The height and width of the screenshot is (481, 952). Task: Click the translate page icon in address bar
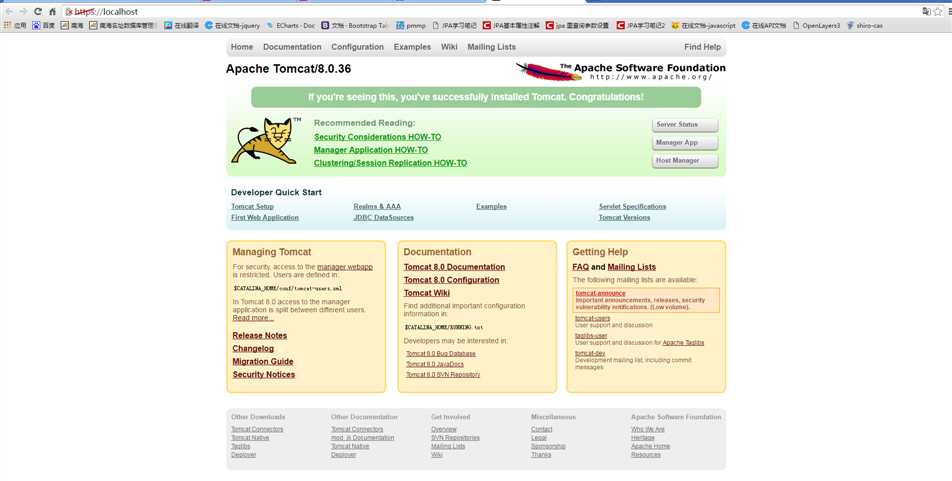pyautogui.click(x=926, y=12)
